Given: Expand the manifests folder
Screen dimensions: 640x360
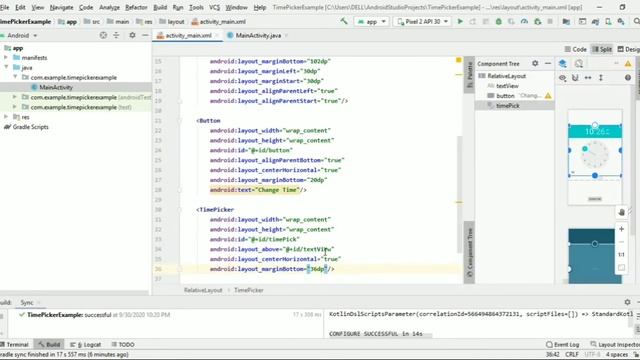Looking at the screenshot, I should click(x=6, y=58).
